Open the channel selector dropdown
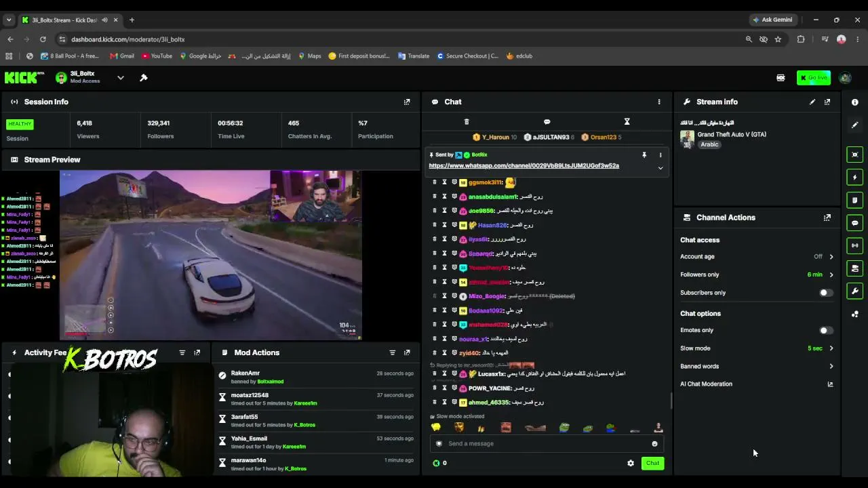 (121, 78)
